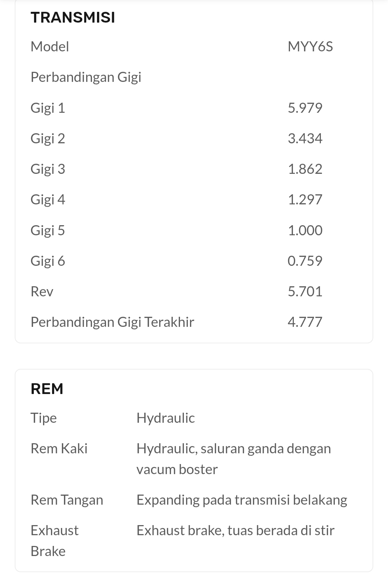Tap the Gigi 2 label
The width and height of the screenshot is (388, 588).
[x=48, y=139]
